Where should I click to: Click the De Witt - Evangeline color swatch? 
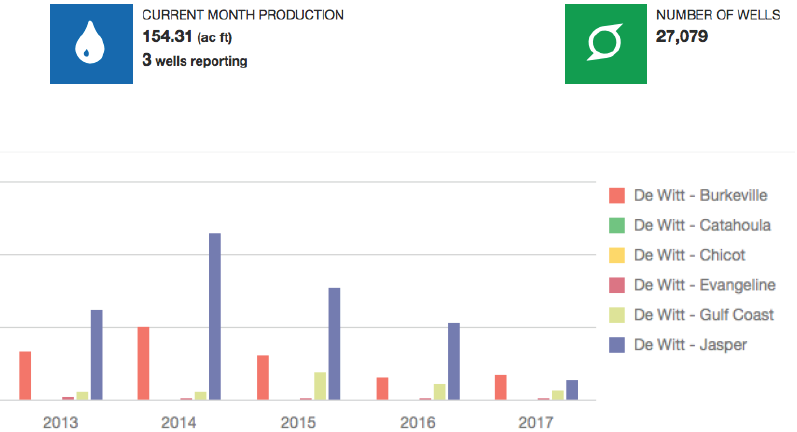[617, 285]
